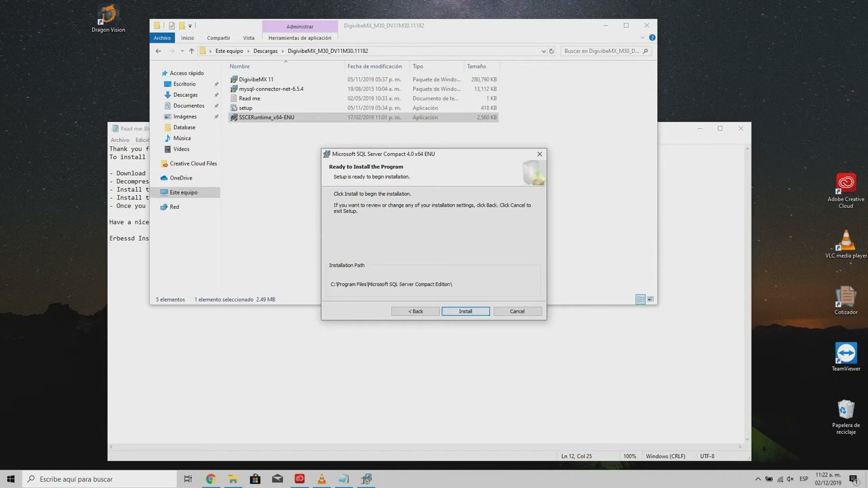This screenshot has width=868, height=488.
Task: Open Acceso rápido in the navigation pane
Action: (186, 73)
